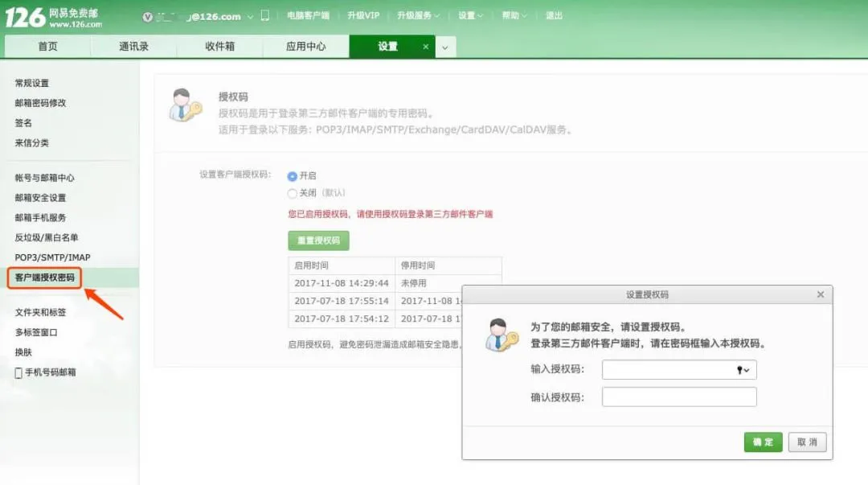Open the password type dropdown in 输入授权码 field
868x485 pixels.
coord(748,370)
